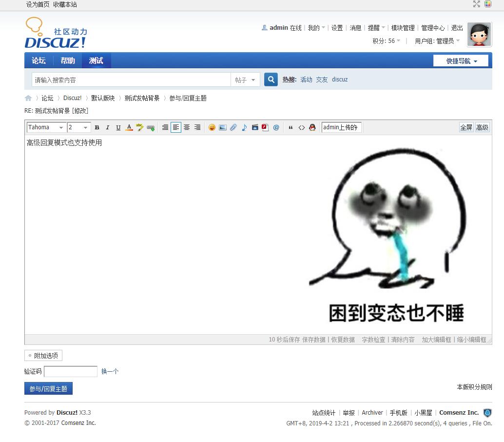The width and height of the screenshot is (504, 442).
Task: Insert a hyperlink with the link icon
Action: point(151,127)
